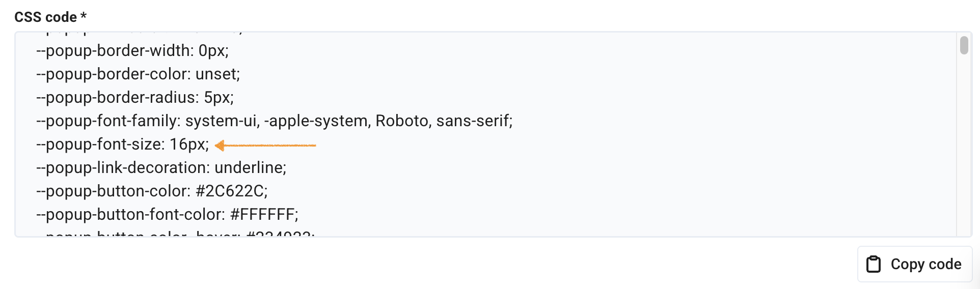Click the clipboard icon beside Copy code
This screenshot has height=289, width=980.
click(x=874, y=264)
